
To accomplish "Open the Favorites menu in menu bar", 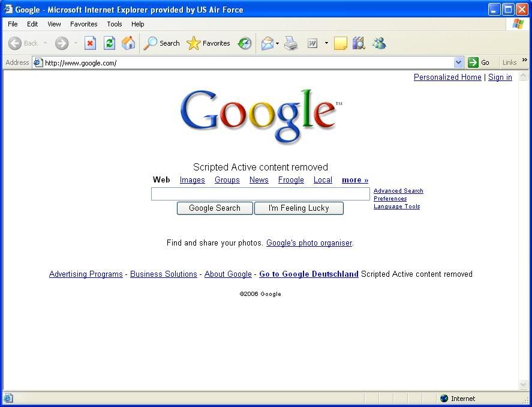I will [83, 24].
